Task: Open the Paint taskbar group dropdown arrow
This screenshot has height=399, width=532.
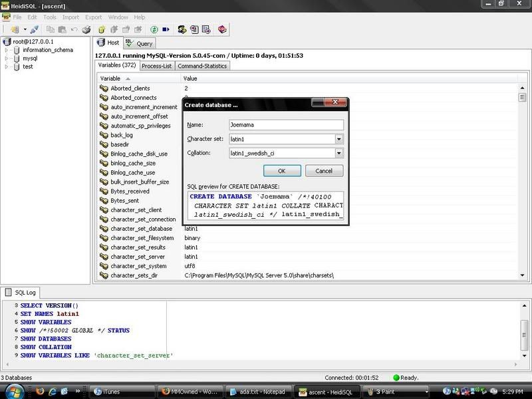Action: tap(426, 392)
